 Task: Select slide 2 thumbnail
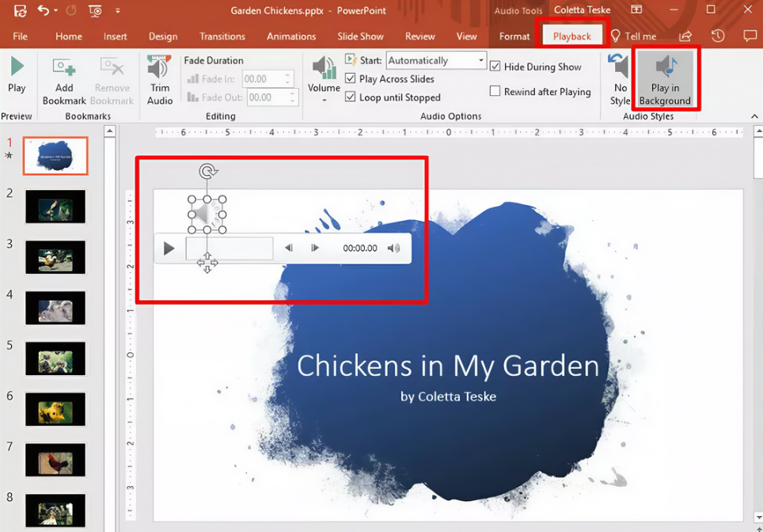(55, 207)
